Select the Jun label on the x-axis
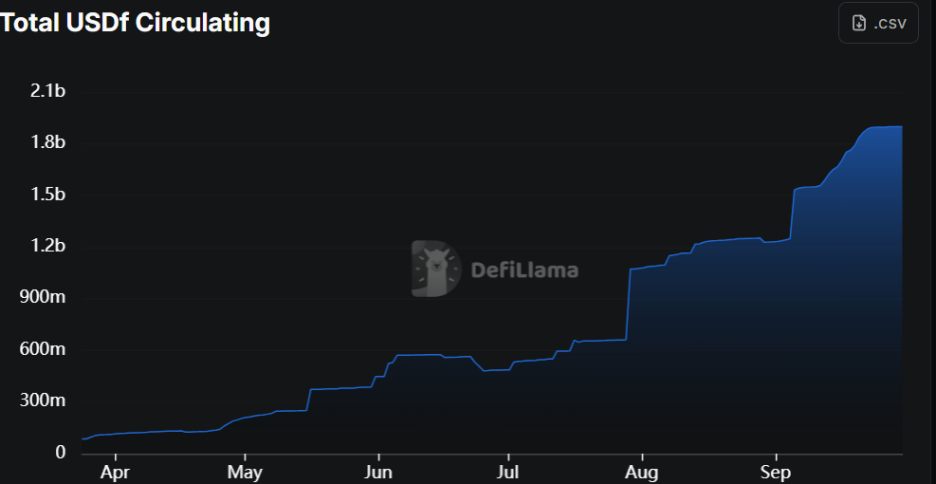 tap(378, 472)
